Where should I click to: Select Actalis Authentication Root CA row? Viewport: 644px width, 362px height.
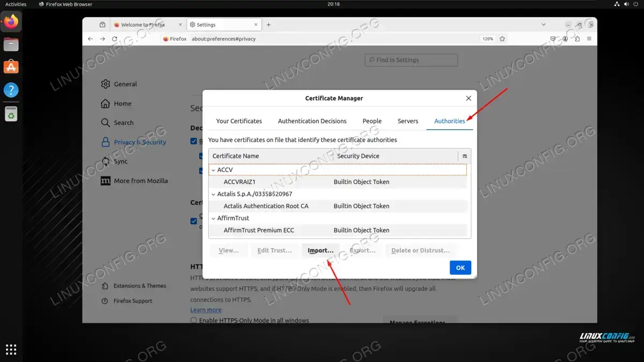(338, 206)
